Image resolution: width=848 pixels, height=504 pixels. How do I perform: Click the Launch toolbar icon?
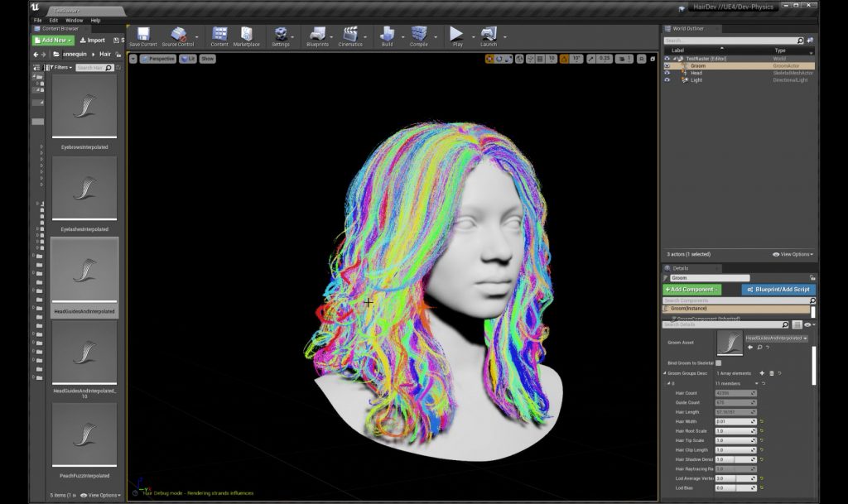[489, 35]
